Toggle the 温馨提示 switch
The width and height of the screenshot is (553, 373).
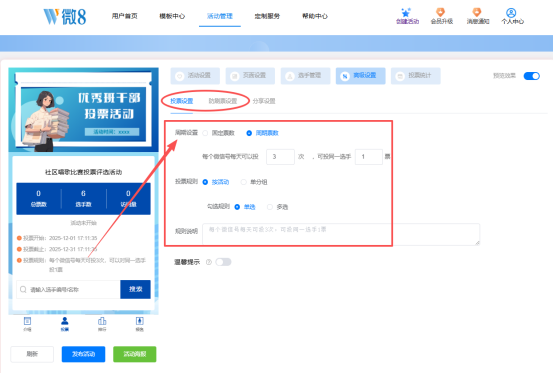pyautogui.click(x=223, y=262)
